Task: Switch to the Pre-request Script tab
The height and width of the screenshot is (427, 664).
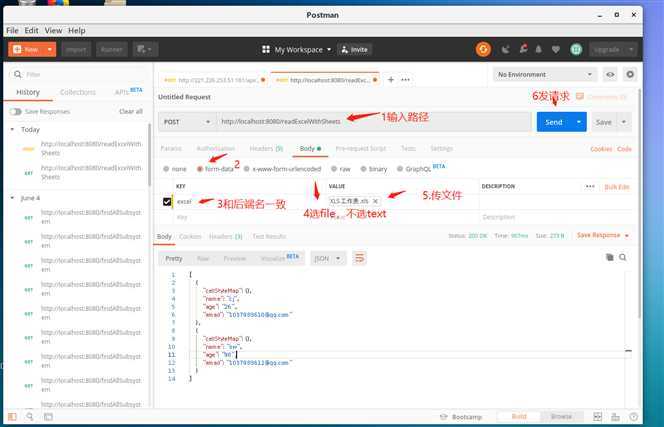Action: 361,149
